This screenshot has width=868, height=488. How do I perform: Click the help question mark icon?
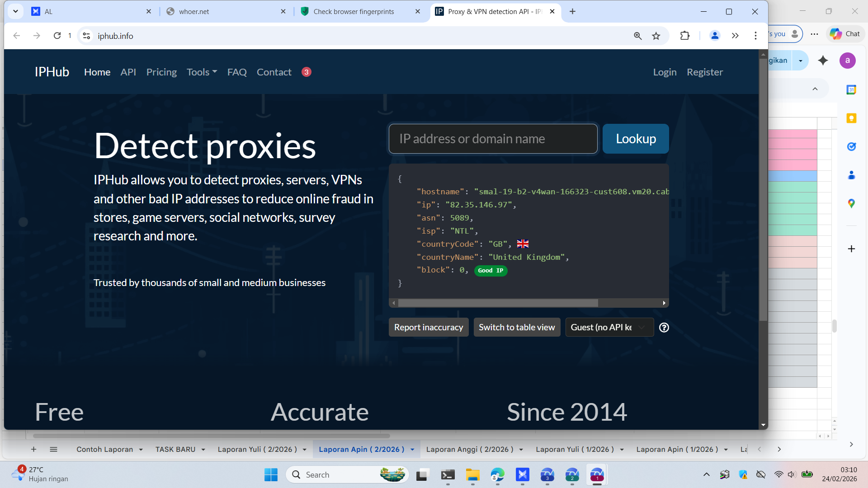pos(664,328)
